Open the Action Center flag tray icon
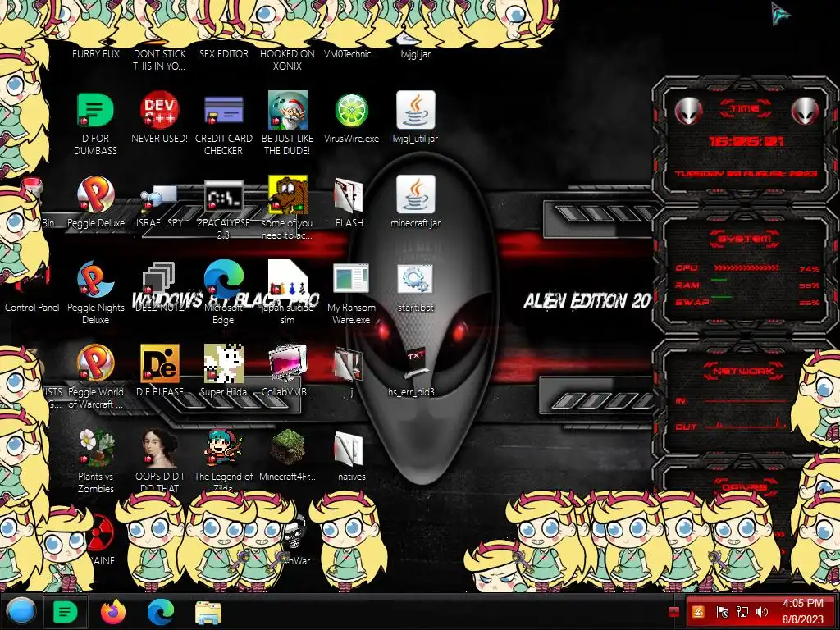Screen dimensions: 840x630 (721, 612)
